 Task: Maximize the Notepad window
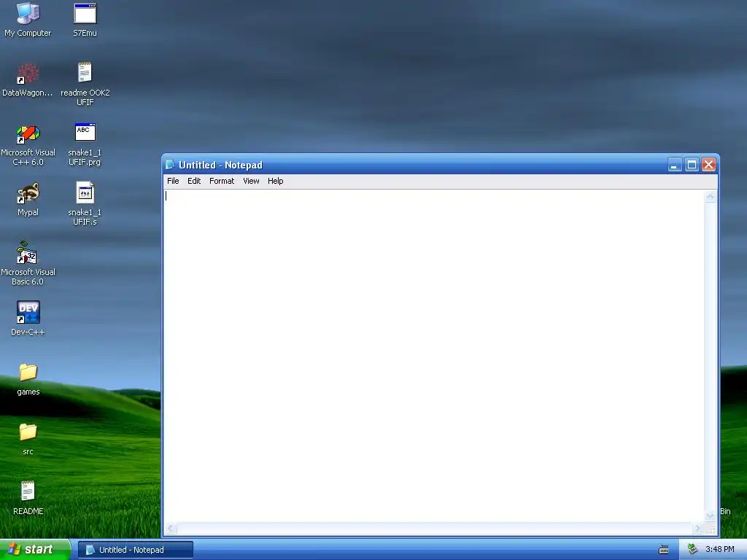coord(692,165)
